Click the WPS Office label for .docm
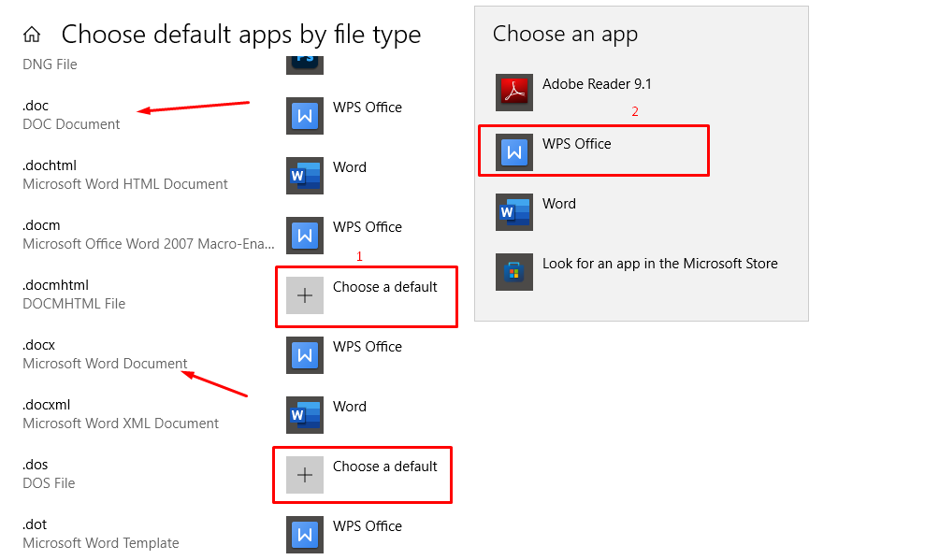 pos(368,227)
